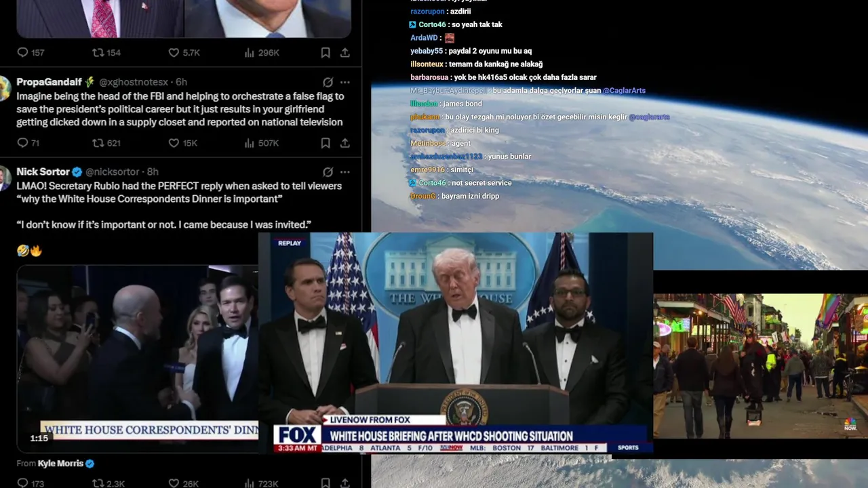Screen dimensions: 868x488
Task: Open more options on Nick Sortor post
Action: coord(344,172)
